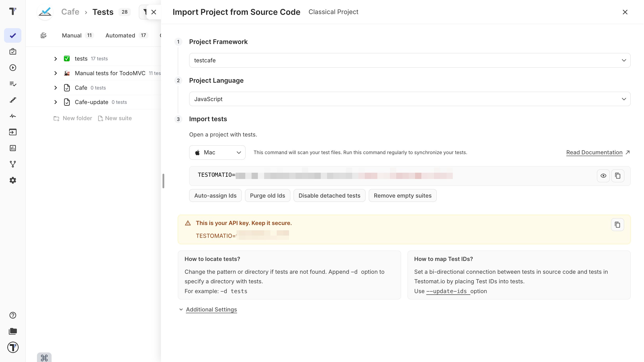644x362 pixels.
Task: Create a New folder
Action: (x=73, y=118)
